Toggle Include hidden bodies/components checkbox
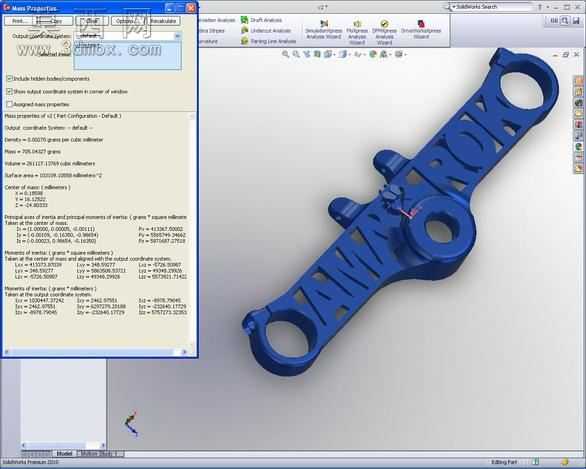The image size is (586, 469). (x=10, y=78)
